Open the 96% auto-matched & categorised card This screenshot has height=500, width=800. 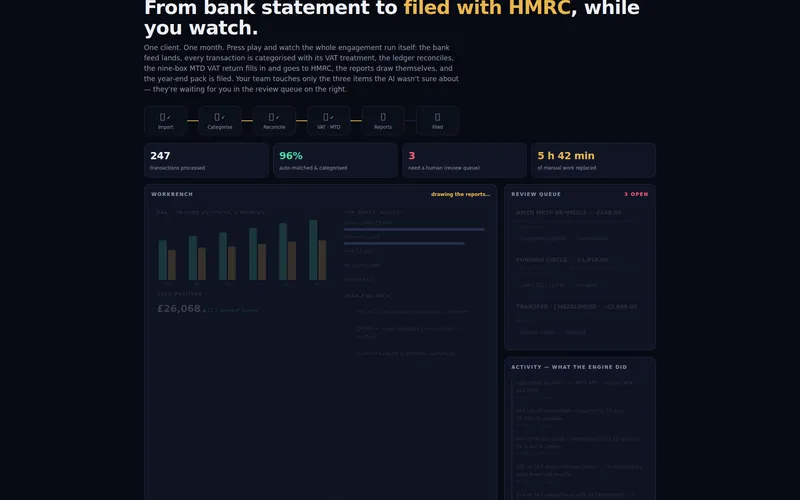335,160
